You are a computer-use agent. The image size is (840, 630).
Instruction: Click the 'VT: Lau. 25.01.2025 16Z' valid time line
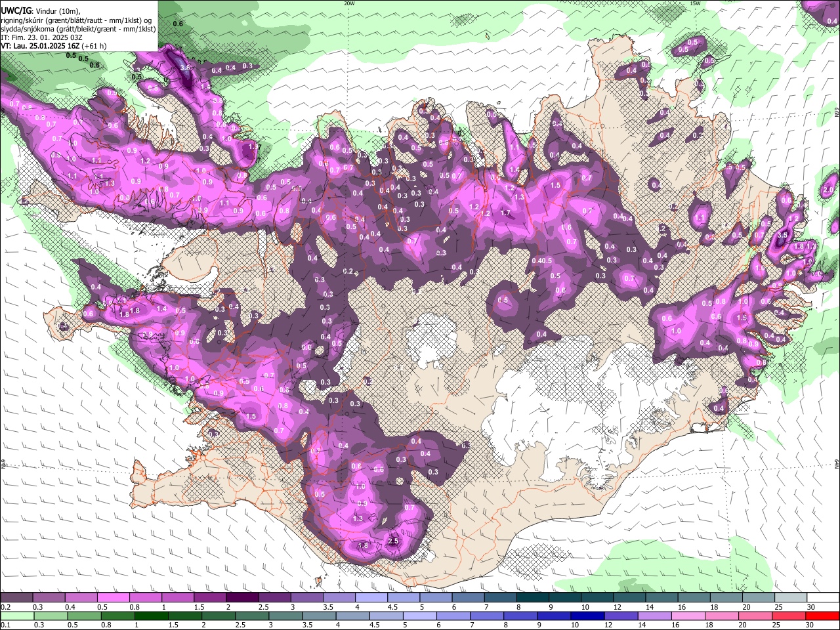[x=41, y=46]
